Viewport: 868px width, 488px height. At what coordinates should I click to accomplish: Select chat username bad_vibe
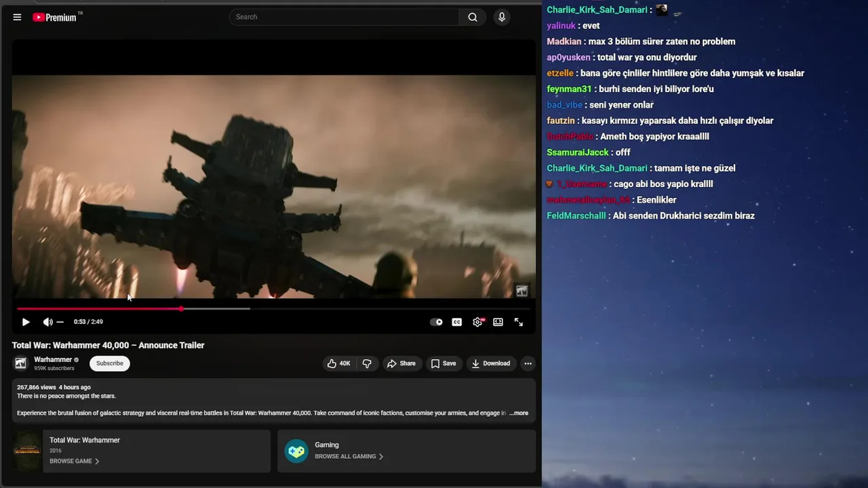point(564,105)
